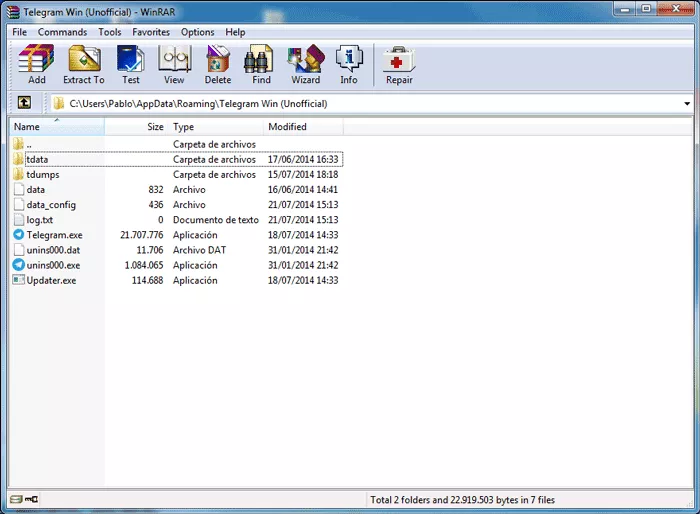Click the Add archive toolbar icon
Image resolution: width=700 pixels, height=514 pixels.
[37, 64]
